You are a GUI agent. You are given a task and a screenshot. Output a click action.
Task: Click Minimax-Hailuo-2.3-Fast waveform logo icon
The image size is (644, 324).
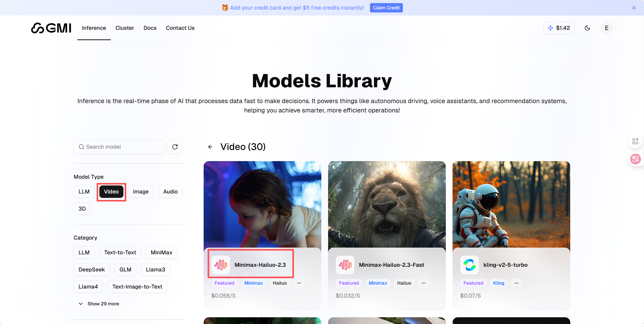point(345,265)
